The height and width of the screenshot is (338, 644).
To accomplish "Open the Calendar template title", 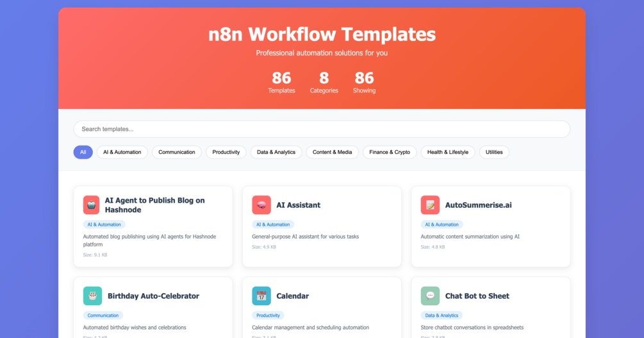I will coord(292,296).
